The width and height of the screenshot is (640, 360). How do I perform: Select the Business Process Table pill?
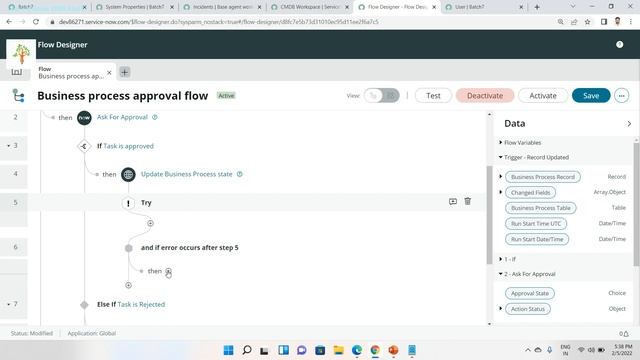[x=541, y=208]
